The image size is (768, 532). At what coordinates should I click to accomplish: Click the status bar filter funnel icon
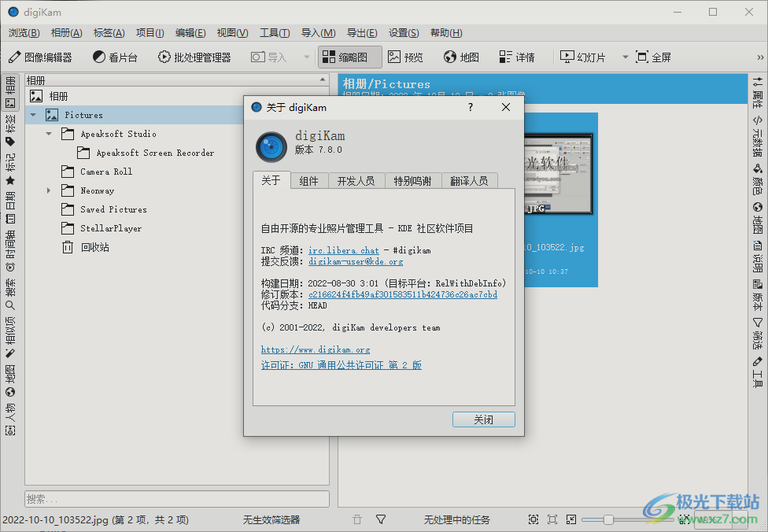381,519
